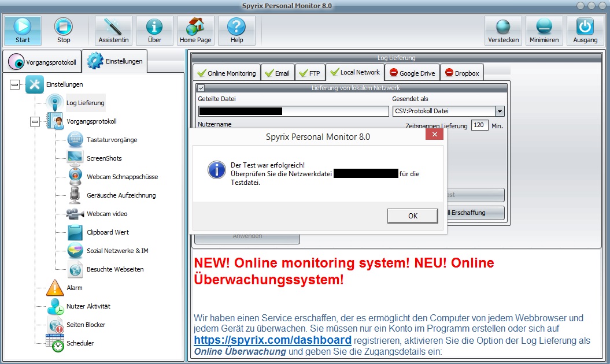Select the Seiten Blocker icon
Viewport: 610px width, 364px height.
click(56, 325)
